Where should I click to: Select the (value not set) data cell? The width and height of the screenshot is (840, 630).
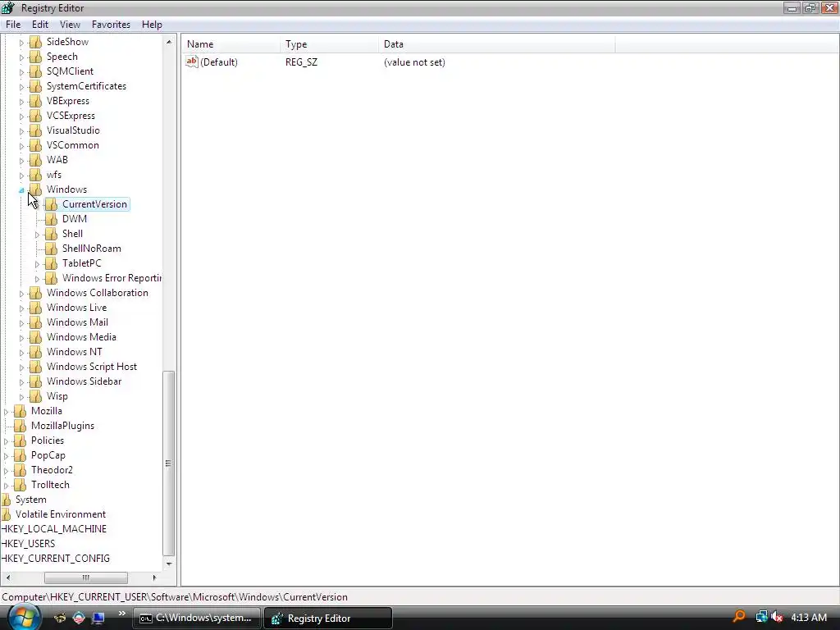click(x=414, y=62)
